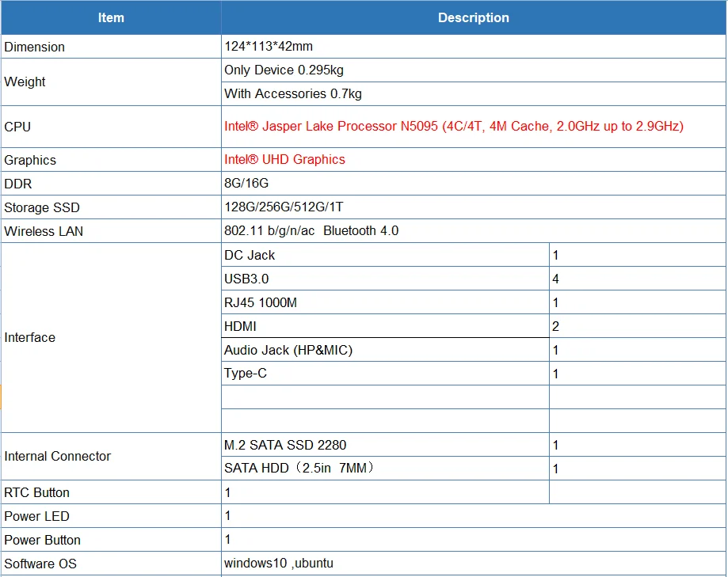Select the 'Description' column header
The image size is (728, 577).
click(474, 17)
